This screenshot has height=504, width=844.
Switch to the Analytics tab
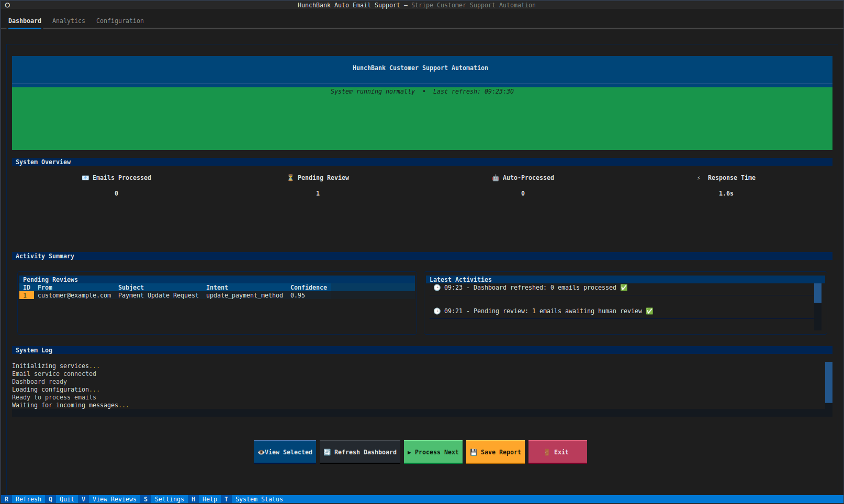(x=69, y=21)
